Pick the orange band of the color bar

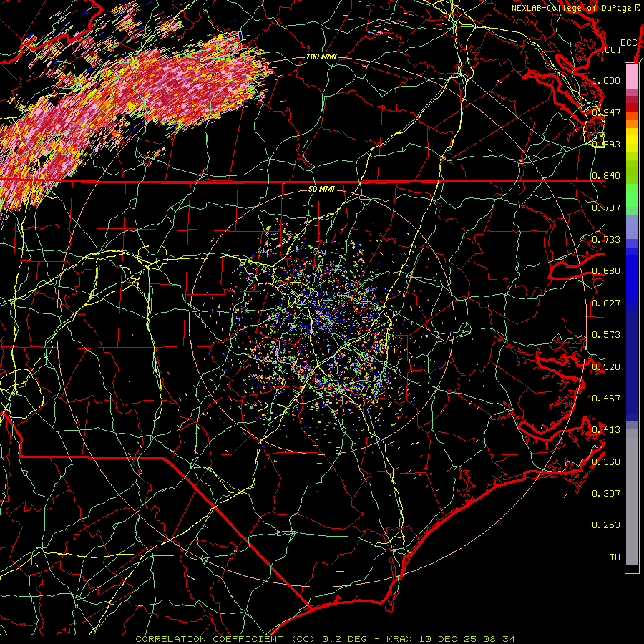(x=632, y=124)
